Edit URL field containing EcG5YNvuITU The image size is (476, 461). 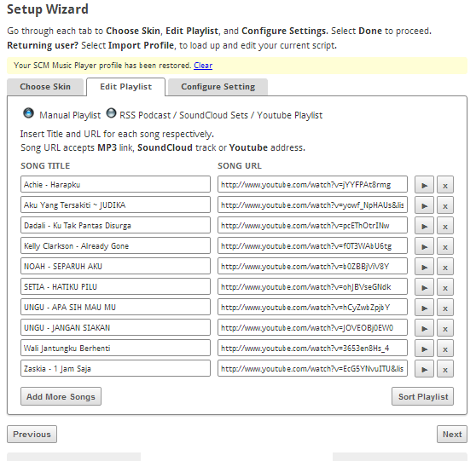(312, 368)
